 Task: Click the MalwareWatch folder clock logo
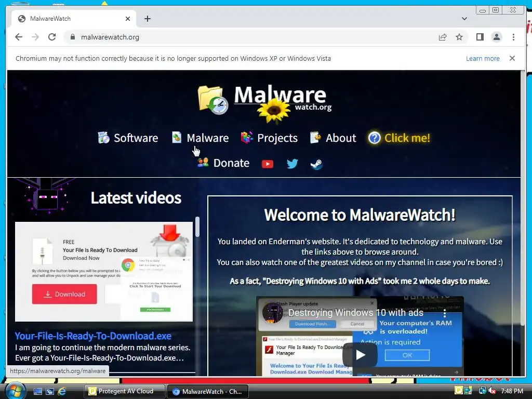click(x=213, y=100)
